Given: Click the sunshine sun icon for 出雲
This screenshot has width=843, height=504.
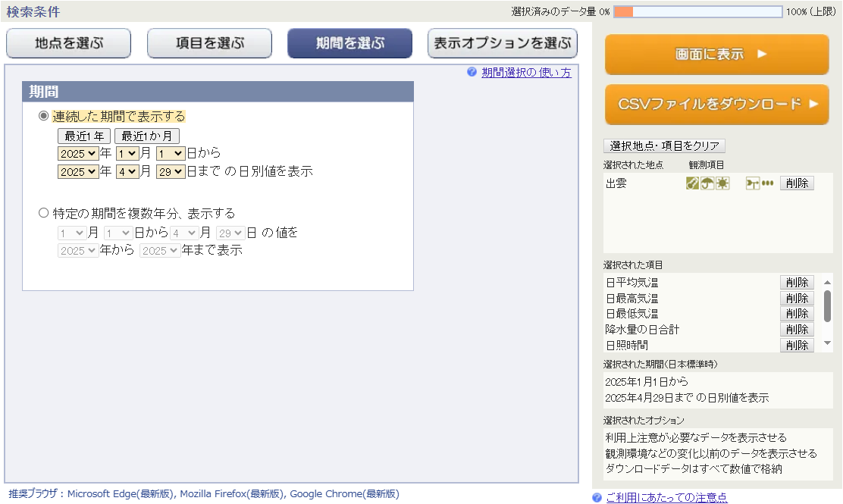Looking at the screenshot, I should [x=722, y=183].
